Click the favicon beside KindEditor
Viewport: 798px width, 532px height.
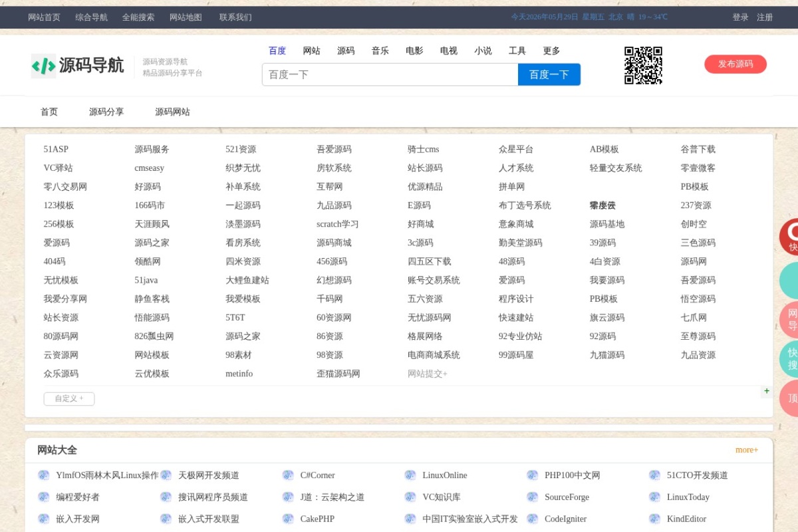(x=655, y=519)
